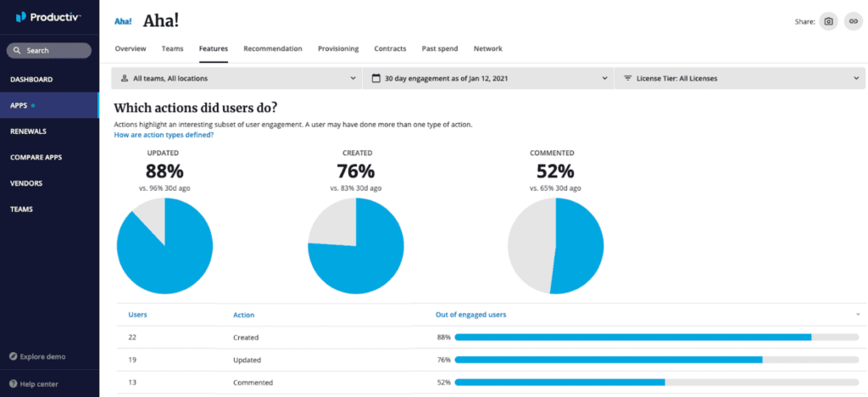Click the Productiv logo icon
The width and height of the screenshot is (868, 397).
point(21,17)
